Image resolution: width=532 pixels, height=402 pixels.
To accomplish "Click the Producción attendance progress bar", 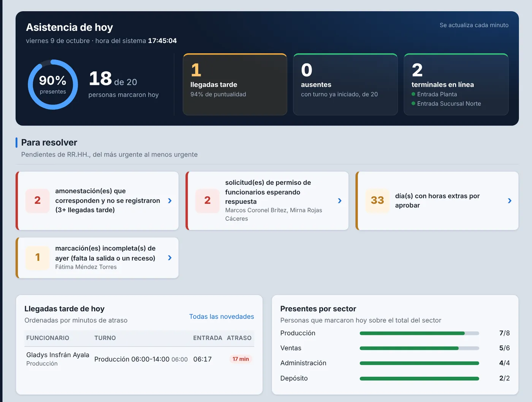I will click(420, 333).
